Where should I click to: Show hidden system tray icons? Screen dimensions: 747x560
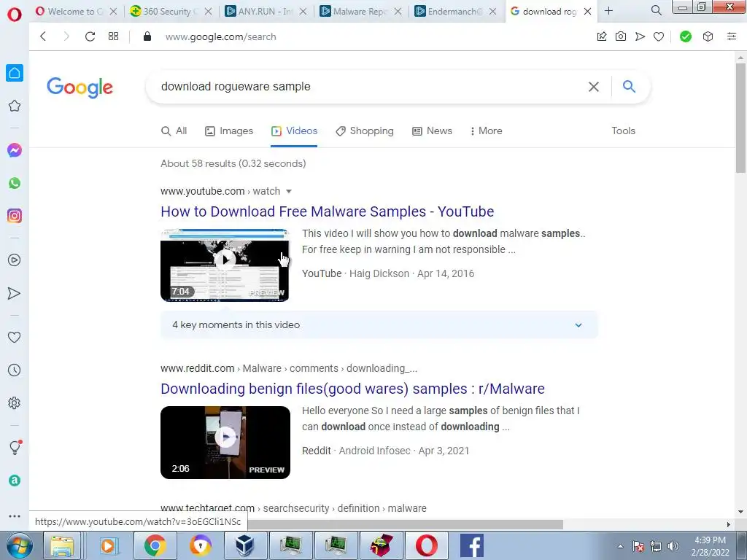[620, 546]
